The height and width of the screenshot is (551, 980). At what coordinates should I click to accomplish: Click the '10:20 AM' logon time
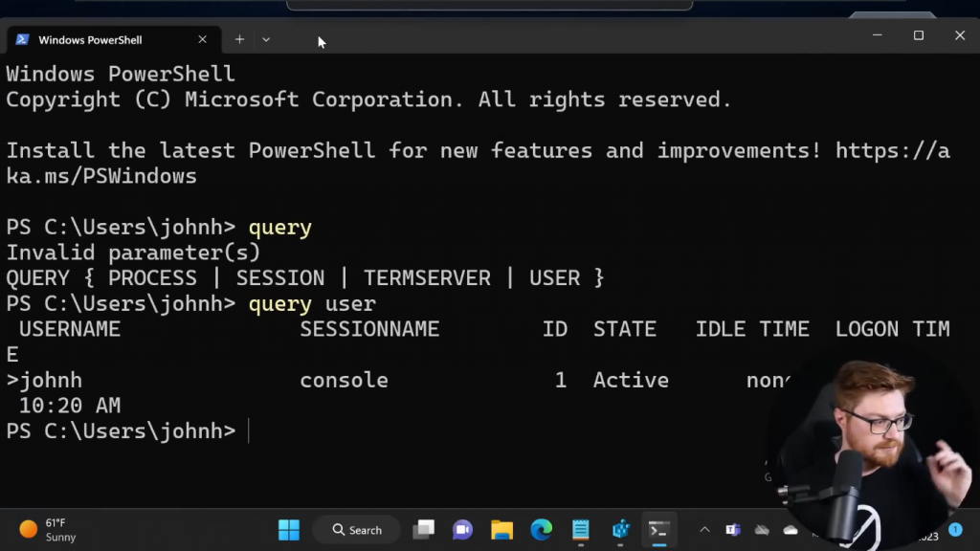69,406
